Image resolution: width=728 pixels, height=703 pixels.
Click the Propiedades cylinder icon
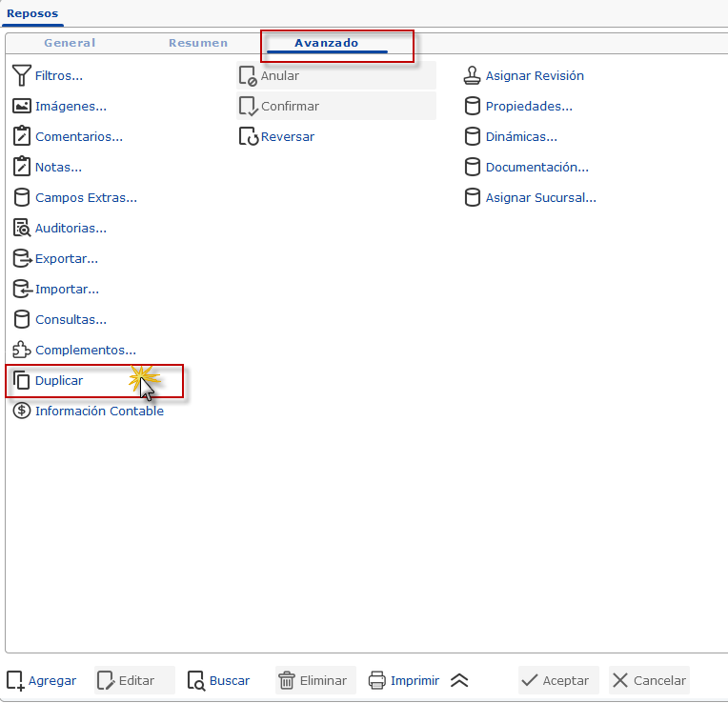coord(473,107)
